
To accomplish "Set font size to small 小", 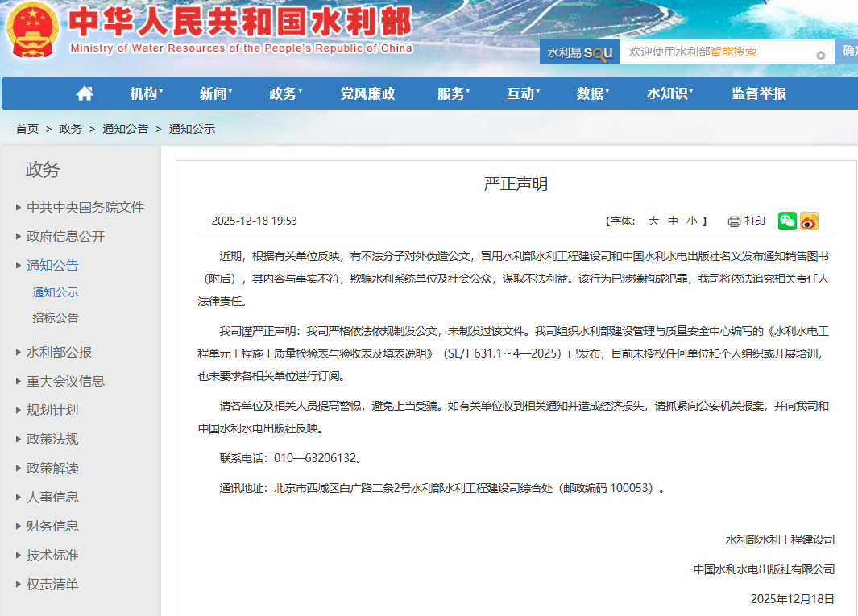I will click(691, 221).
